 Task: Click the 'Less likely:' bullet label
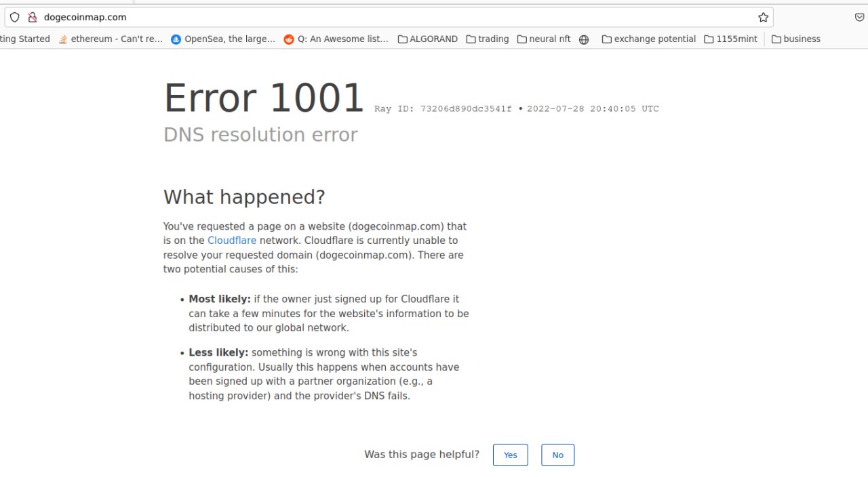click(218, 352)
